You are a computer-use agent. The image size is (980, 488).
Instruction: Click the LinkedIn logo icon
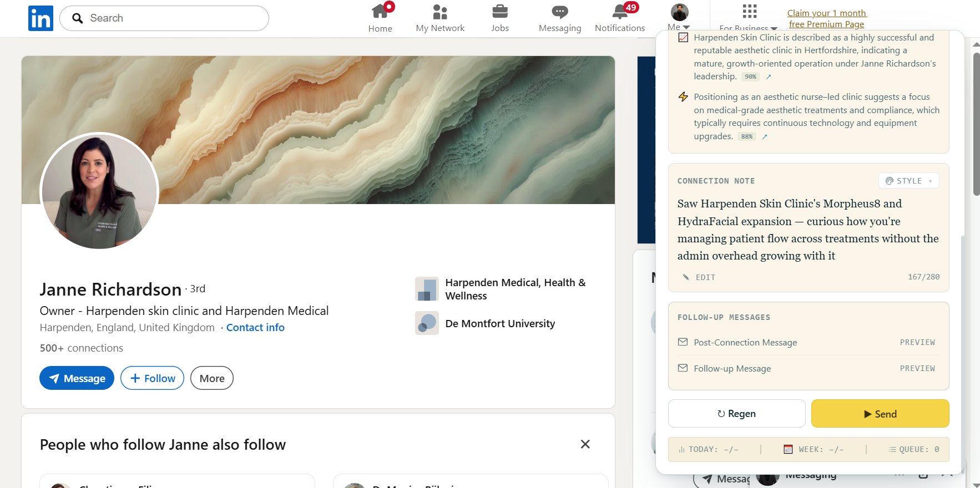point(41,18)
